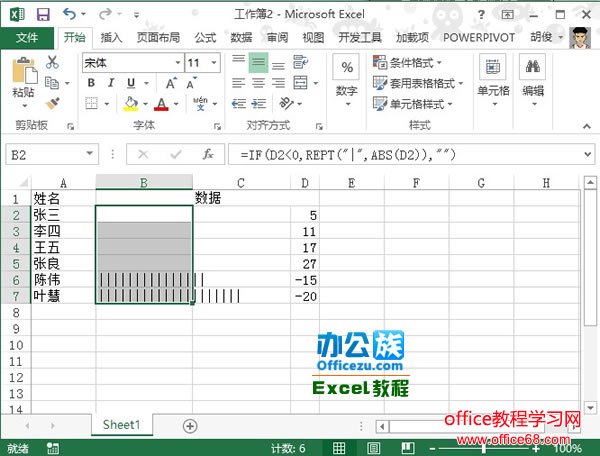The width and height of the screenshot is (600, 456).
Task: Switch to the 视图 View tab
Action: 313,37
